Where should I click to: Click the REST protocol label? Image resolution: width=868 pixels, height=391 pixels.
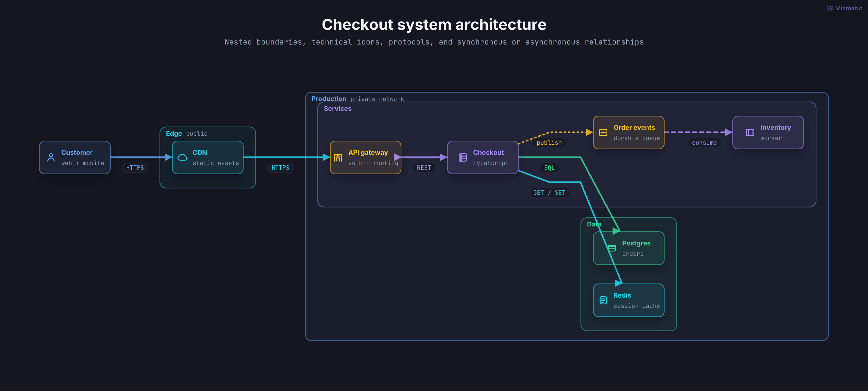[x=424, y=168]
